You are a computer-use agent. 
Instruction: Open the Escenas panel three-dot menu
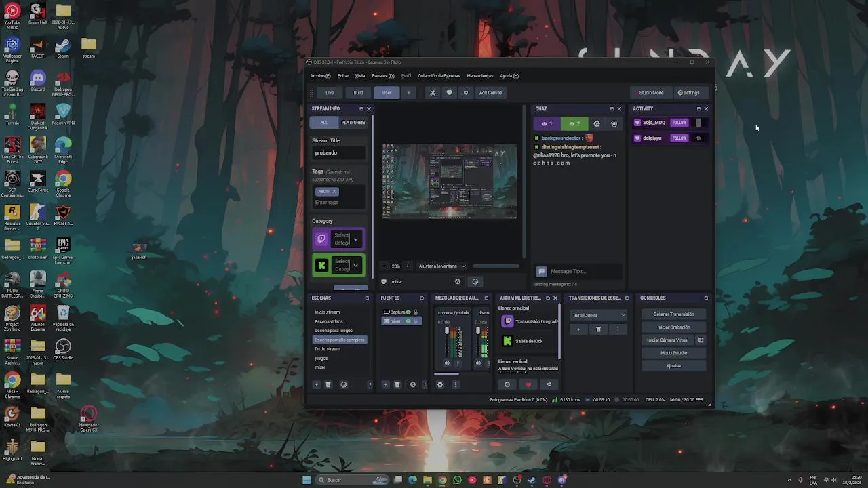point(370,385)
